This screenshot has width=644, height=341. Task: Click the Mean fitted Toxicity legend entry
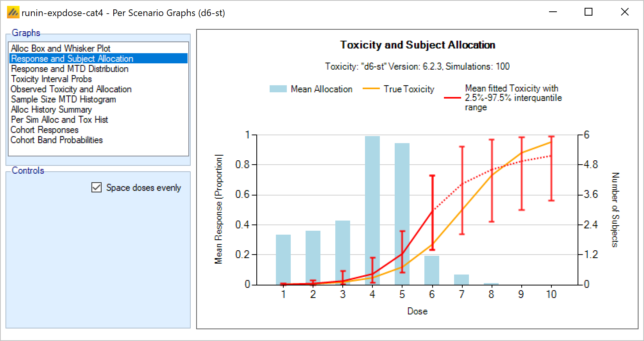click(511, 98)
